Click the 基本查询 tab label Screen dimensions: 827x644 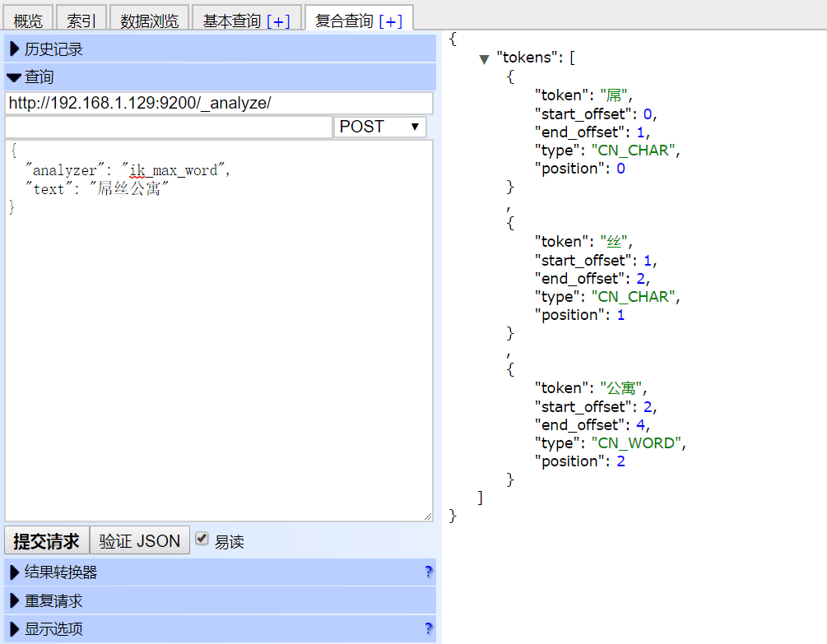click(232, 21)
